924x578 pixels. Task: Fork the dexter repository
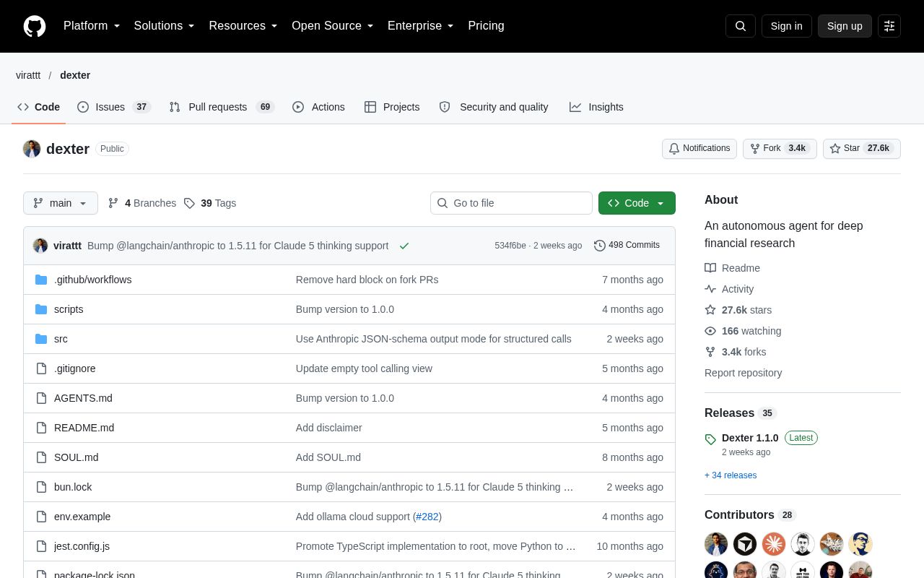(x=780, y=149)
